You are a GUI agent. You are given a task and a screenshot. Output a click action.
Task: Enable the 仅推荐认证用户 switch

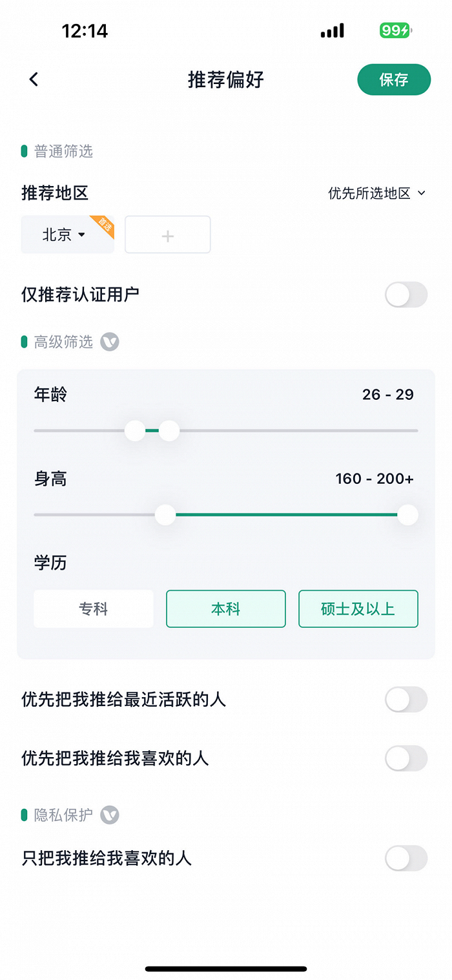click(x=406, y=295)
